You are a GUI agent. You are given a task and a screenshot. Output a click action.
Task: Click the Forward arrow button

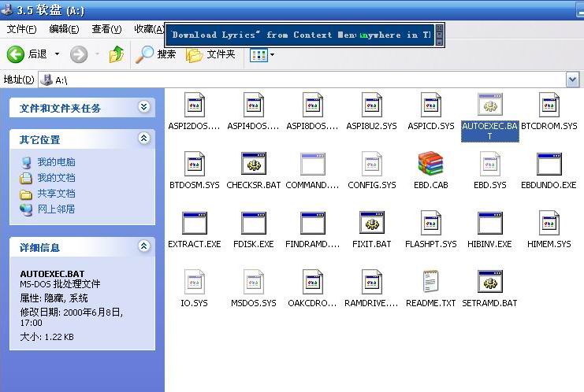[x=79, y=54]
